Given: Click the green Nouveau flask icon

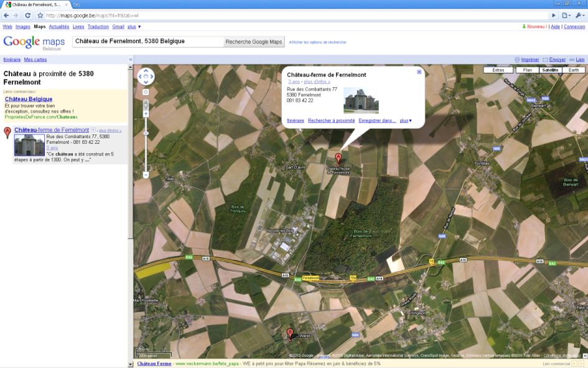Looking at the screenshot, I should point(524,27).
